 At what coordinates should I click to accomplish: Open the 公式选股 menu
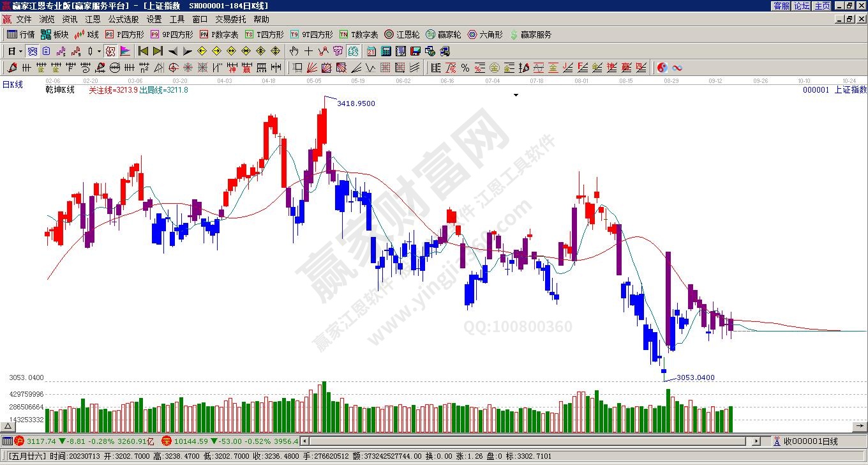pos(123,20)
